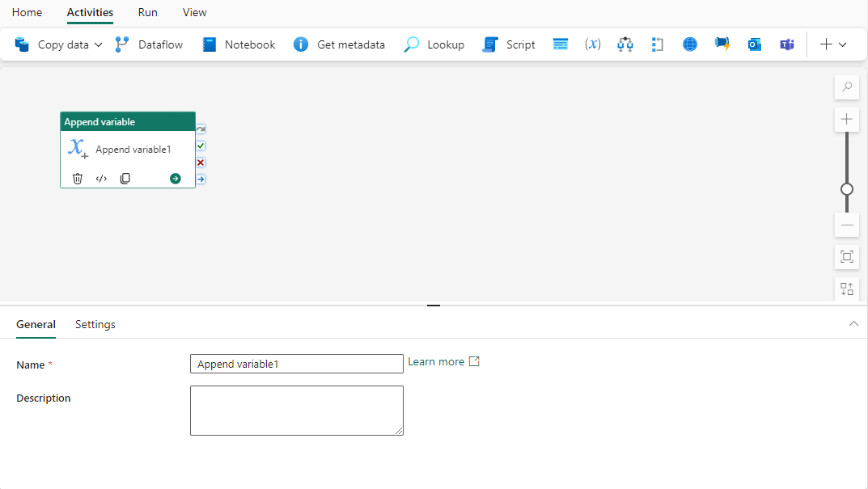Add a Get metadata activity

339,44
